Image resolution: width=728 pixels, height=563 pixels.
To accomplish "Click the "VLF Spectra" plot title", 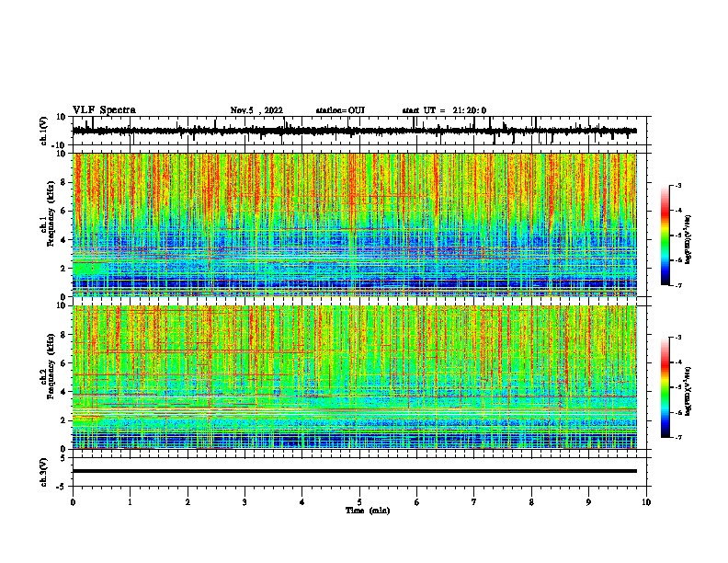I will point(104,110).
